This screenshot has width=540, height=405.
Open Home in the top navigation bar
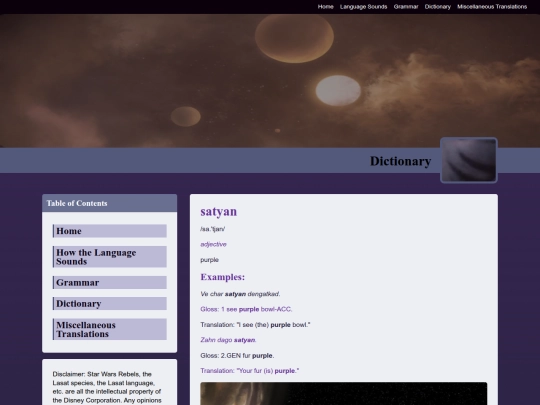coord(325,7)
